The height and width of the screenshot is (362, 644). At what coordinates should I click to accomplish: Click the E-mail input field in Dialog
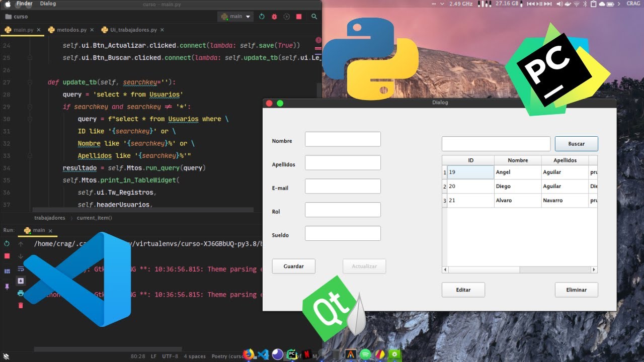[343, 186]
